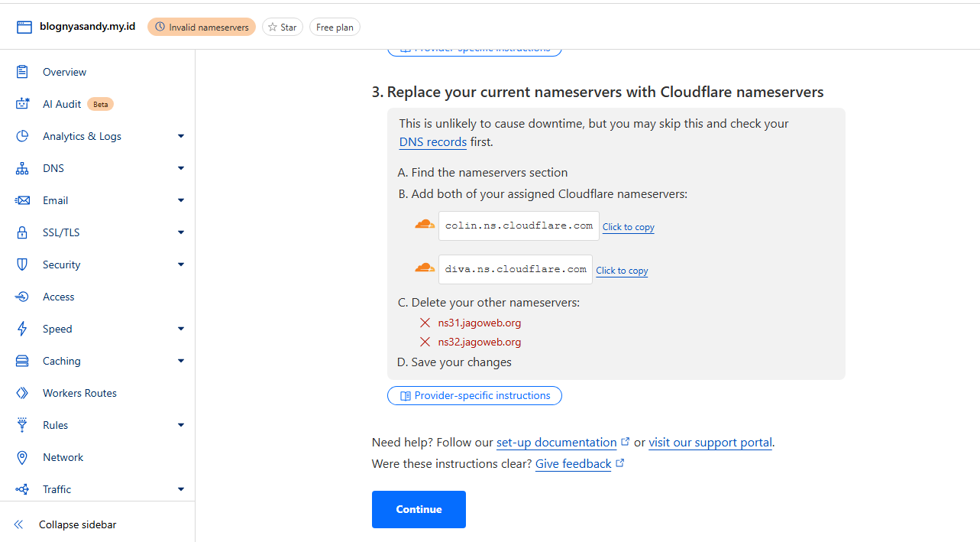Click the Security shield icon

tap(22, 265)
